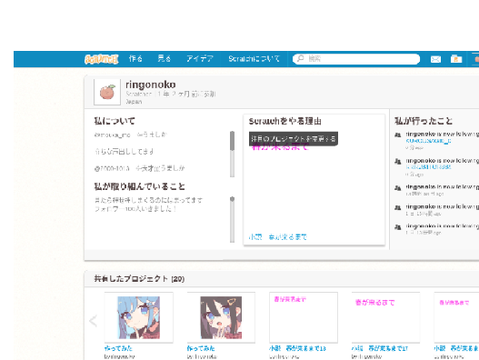Click the 共有したプロジェクト section heading
This screenshot has width=479, height=360.
139,279
